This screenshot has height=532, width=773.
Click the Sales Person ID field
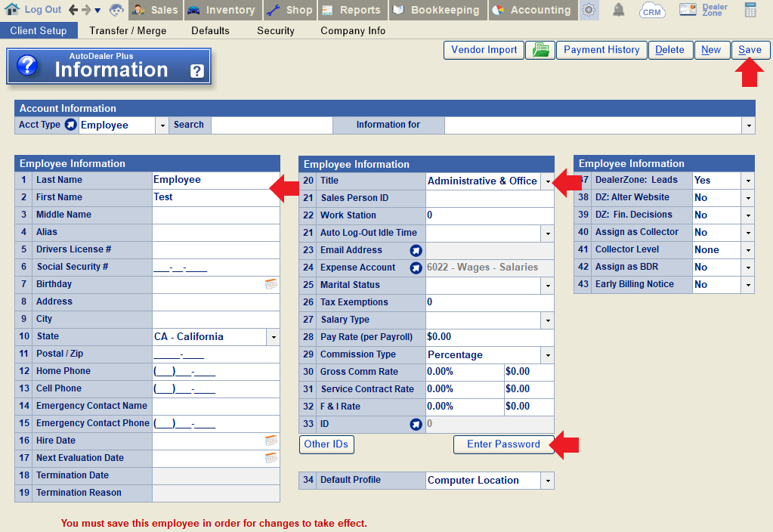(x=490, y=198)
